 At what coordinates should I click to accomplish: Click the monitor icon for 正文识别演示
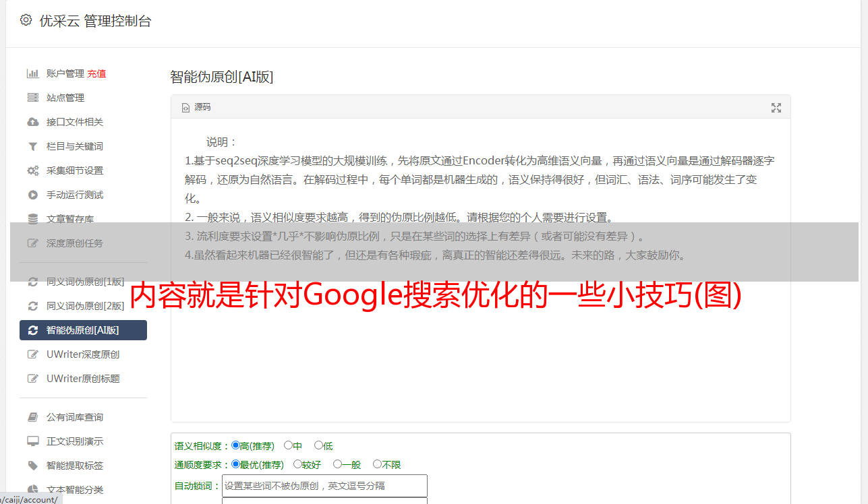(32, 441)
